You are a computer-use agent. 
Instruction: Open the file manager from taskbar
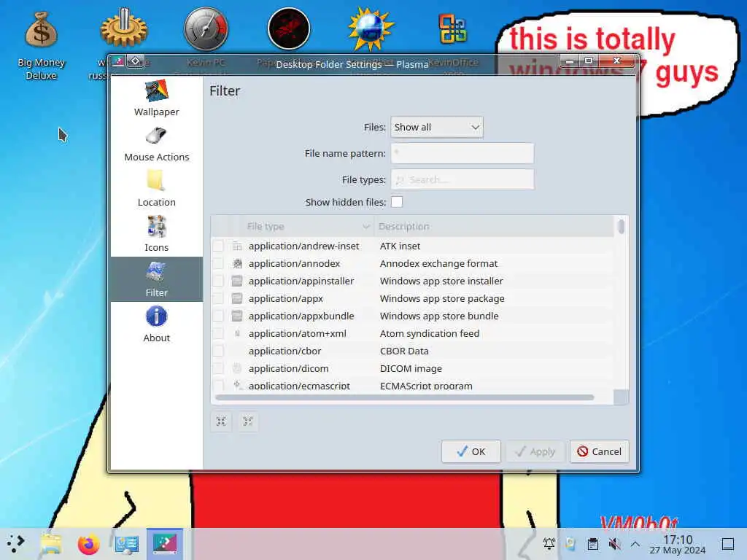pyautogui.click(x=51, y=543)
